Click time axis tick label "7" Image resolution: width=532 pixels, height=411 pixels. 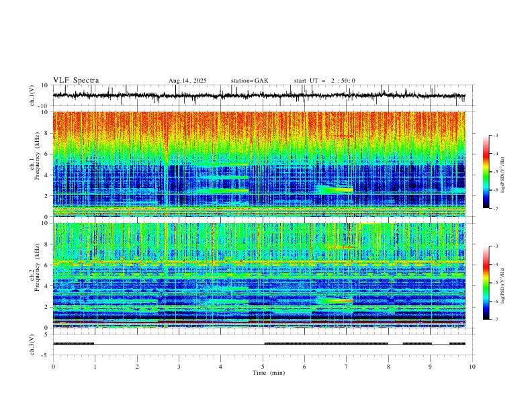[347, 367]
